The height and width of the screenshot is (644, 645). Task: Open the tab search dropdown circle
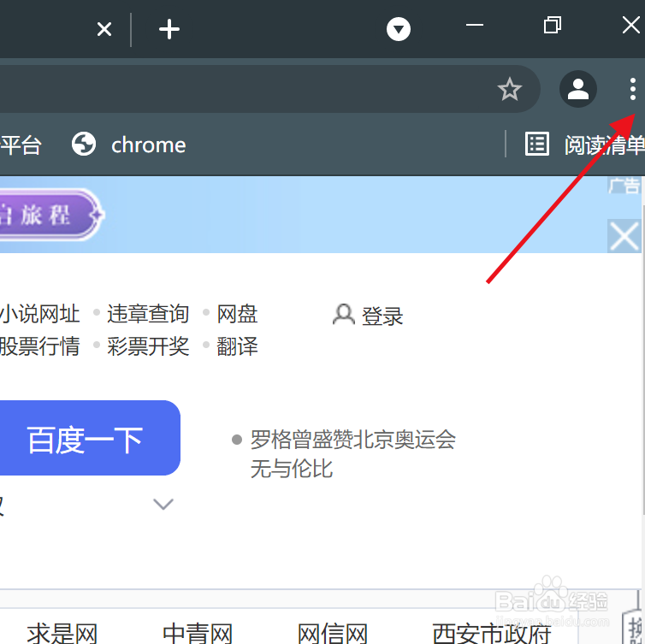point(398,29)
